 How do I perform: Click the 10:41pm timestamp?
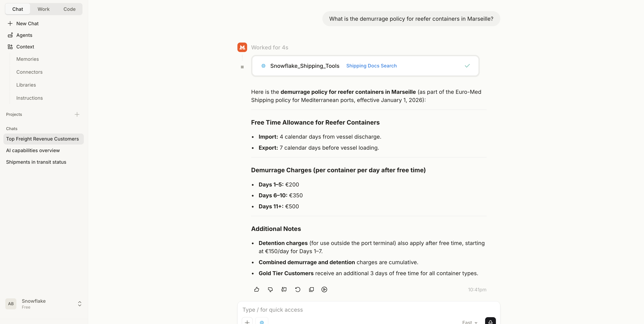tap(477, 290)
